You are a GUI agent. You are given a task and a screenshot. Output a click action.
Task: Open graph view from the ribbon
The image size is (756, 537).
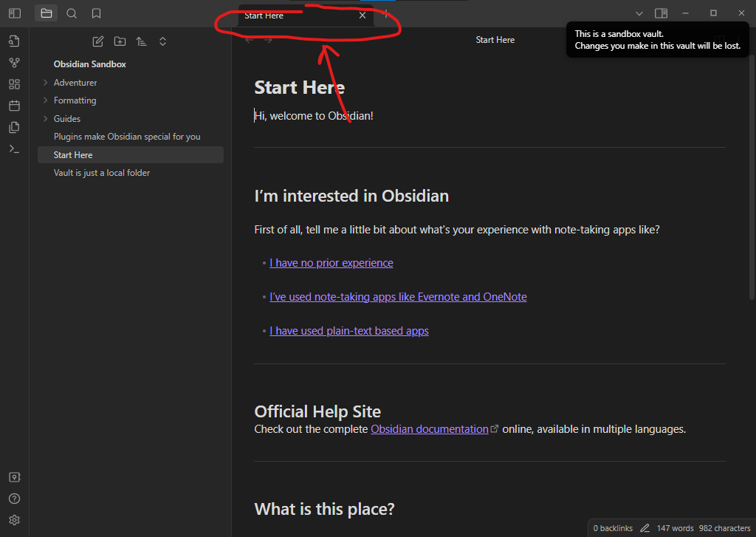(14, 63)
